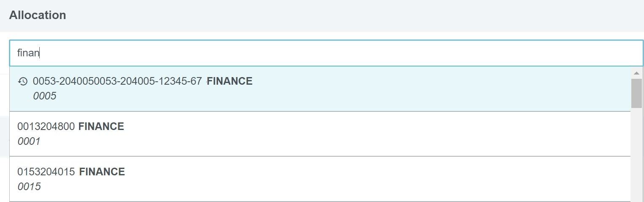
Task: Grab the dropdown list scrollbar thumb
Action: pyautogui.click(x=636, y=93)
